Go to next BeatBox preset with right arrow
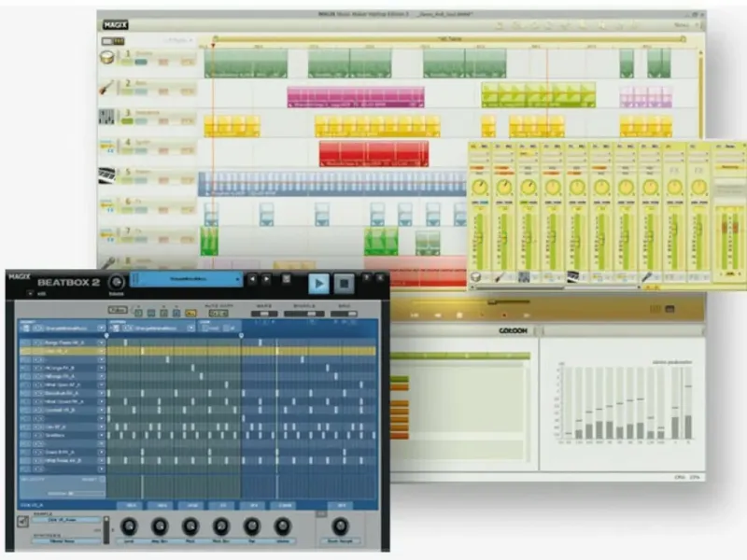Image resolution: width=747 pixels, height=560 pixels. point(266,279)
